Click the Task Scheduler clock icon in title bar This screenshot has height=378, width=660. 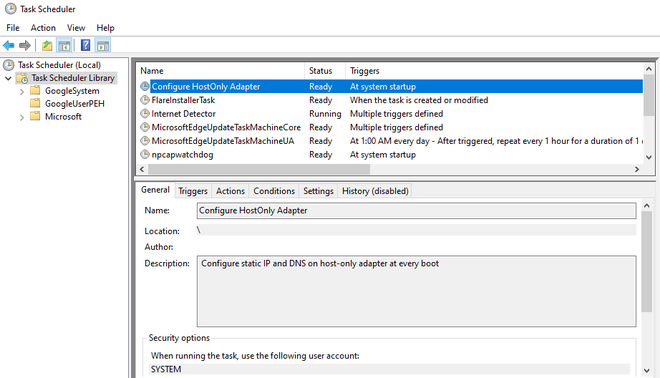(x=11, y=9)
